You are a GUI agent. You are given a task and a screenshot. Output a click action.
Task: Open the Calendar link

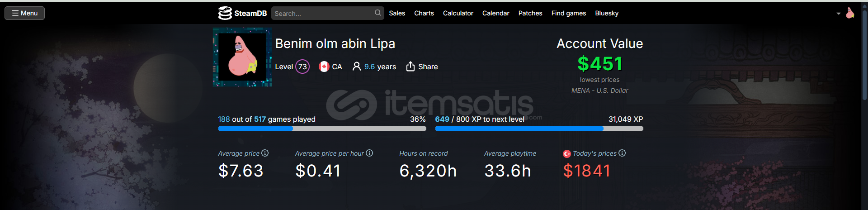coord(495,13)
